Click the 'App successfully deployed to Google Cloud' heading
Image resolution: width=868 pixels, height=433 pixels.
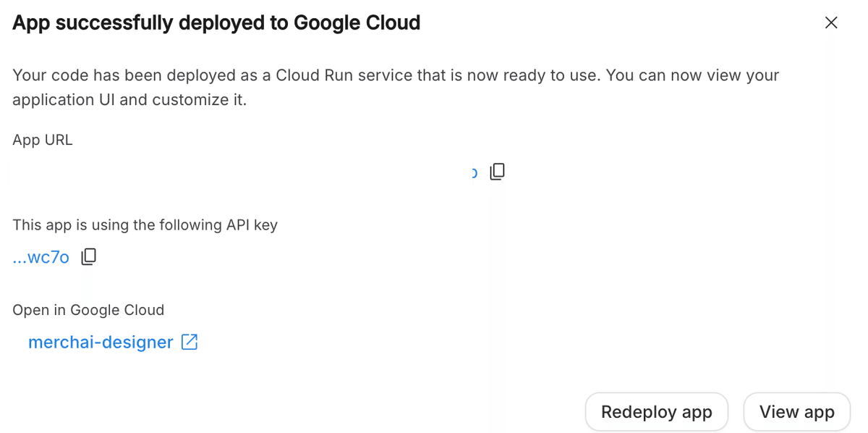point(216,23)
